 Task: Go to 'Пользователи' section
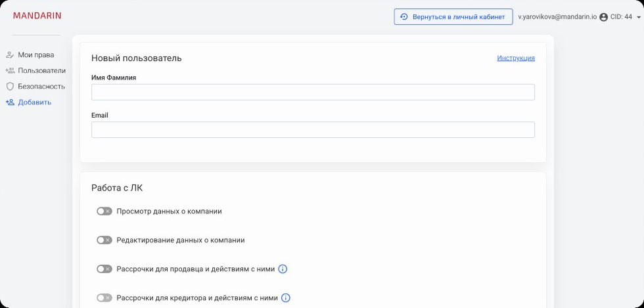point(41,71)
